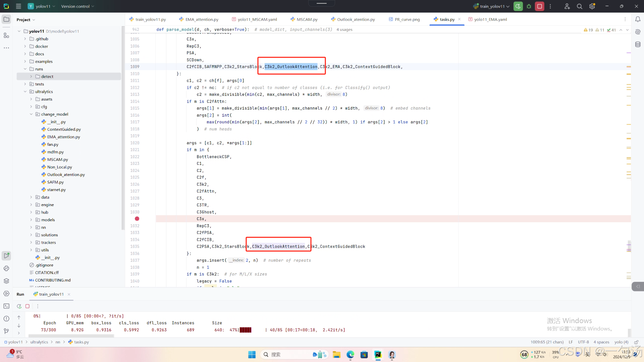Toggle read-only lock icon in status bar
Screen dimensions: 644x362
(x=636, y=342)
